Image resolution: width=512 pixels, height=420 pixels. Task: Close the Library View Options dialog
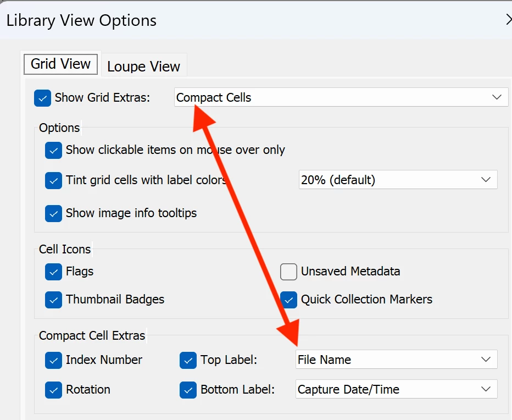[508, 20]
